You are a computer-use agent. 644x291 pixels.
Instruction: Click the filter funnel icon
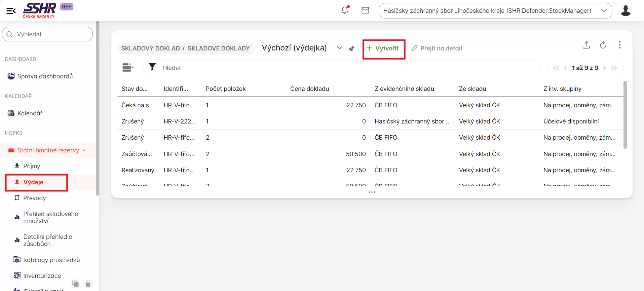[x=152, y=67]
